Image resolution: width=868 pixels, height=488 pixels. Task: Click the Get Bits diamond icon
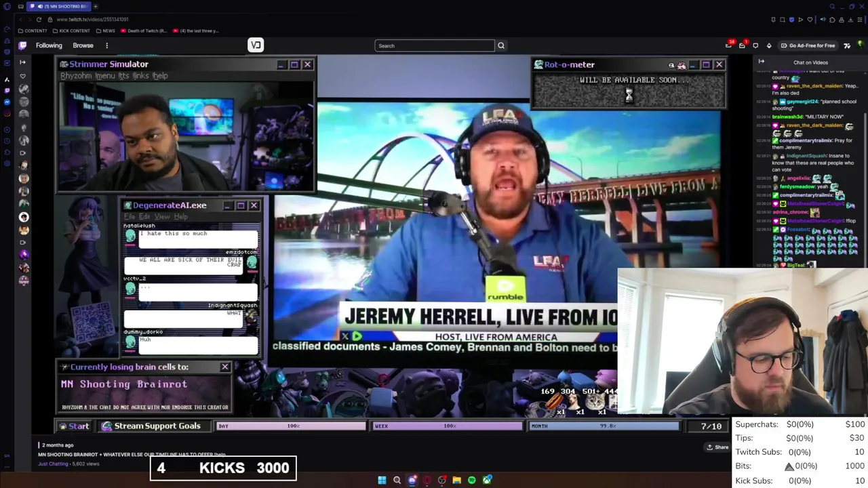tap(769, 45)
